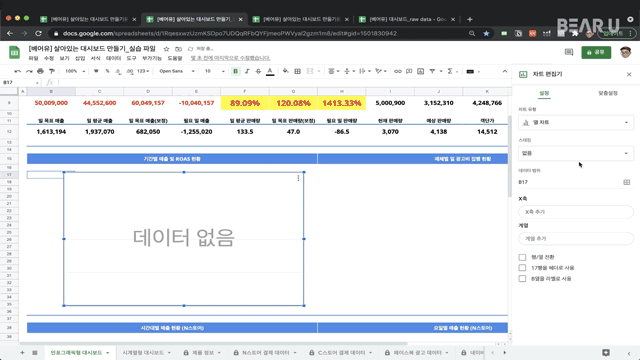Click the Add X-axis field

576,212
